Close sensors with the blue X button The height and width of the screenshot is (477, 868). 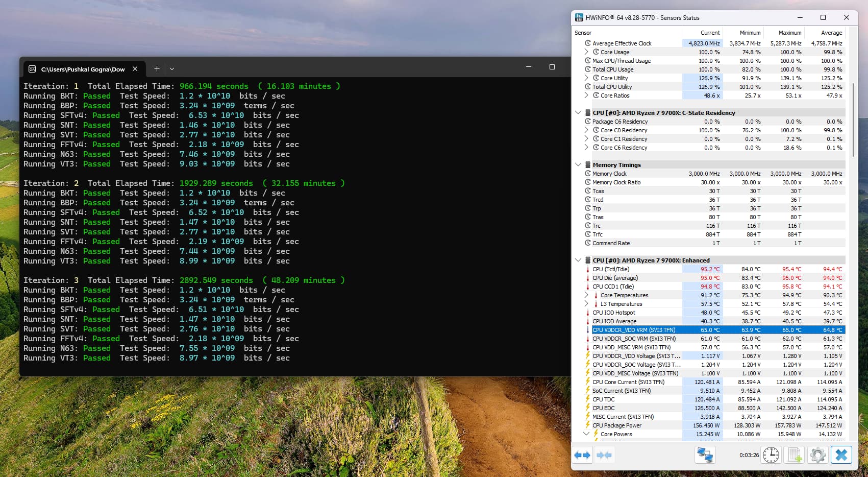841,455
